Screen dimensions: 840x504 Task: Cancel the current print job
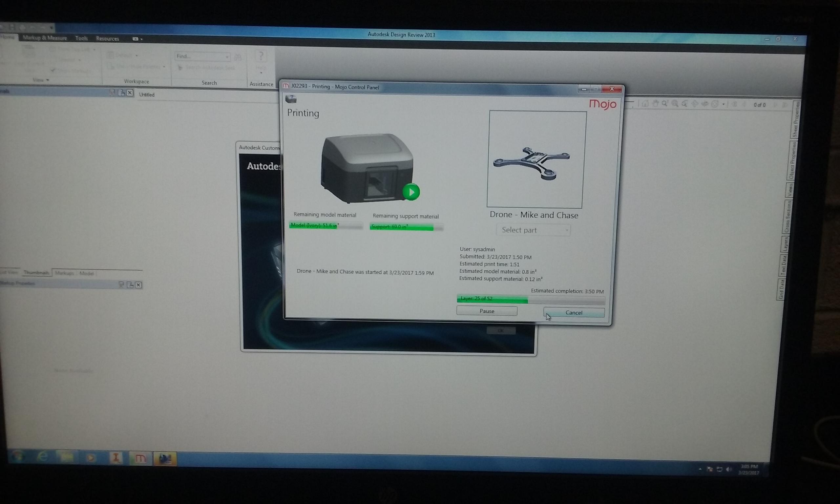(x=574, y=312)
